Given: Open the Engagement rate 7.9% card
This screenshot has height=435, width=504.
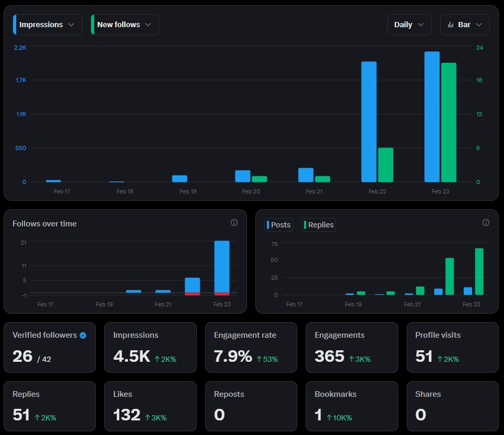Looking at the screenshot, I should coord(251,347).
